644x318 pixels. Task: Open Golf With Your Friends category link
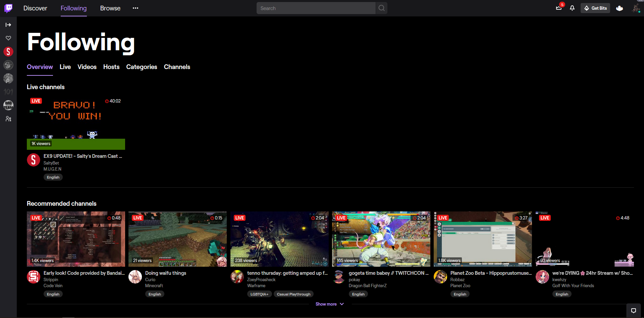573,285
